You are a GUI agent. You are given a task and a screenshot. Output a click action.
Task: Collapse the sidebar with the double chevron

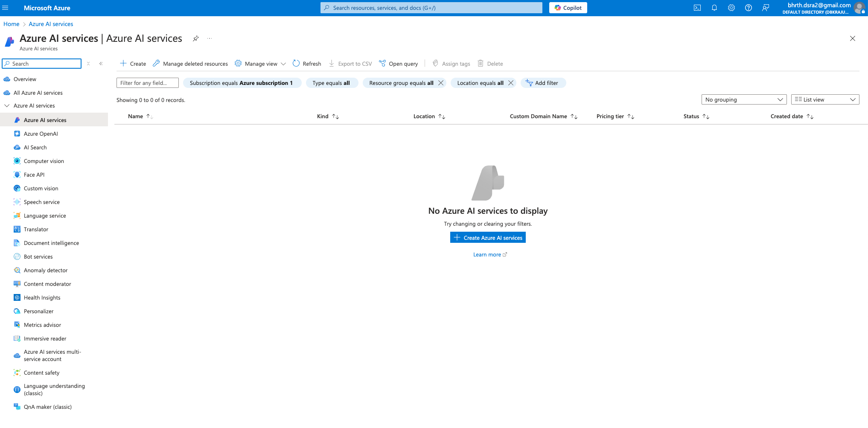(x=101, y=64)
